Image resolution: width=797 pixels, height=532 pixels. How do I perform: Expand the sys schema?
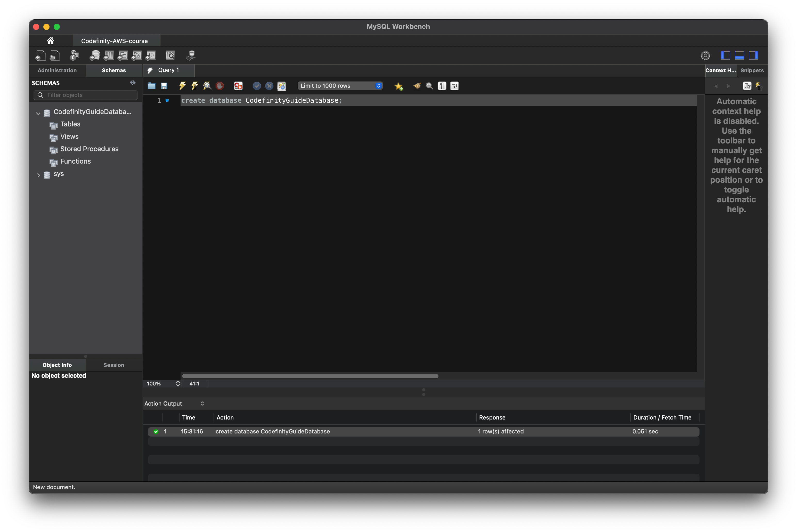click(x=38, y=175)
